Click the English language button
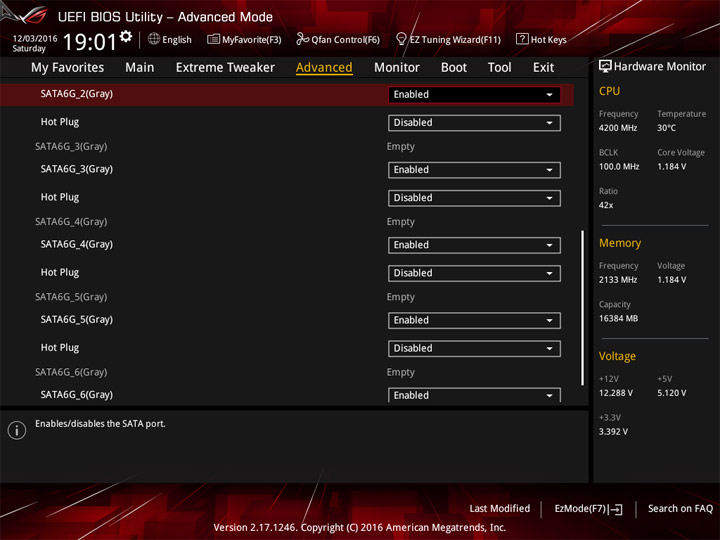The image size is (720, 540). pyautogui.click(x=169, y=39)
